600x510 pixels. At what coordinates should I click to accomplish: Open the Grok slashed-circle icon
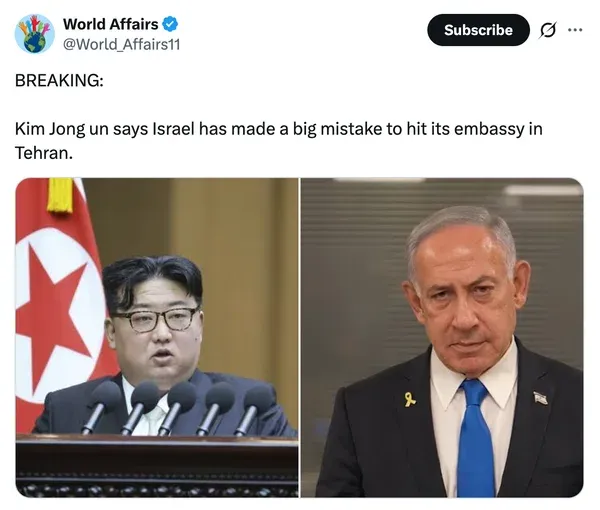click(547, 30)
